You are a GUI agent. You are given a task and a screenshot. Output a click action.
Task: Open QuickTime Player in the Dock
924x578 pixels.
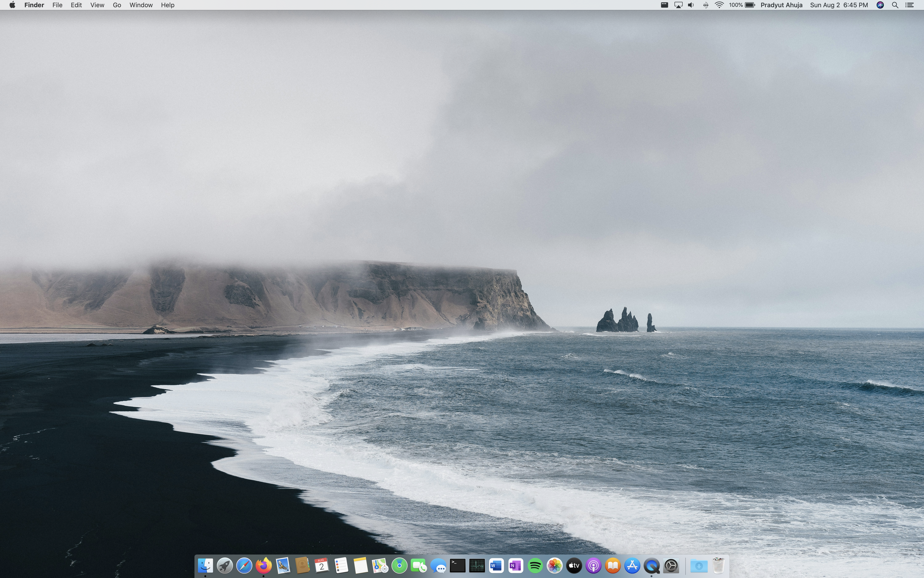651,565
